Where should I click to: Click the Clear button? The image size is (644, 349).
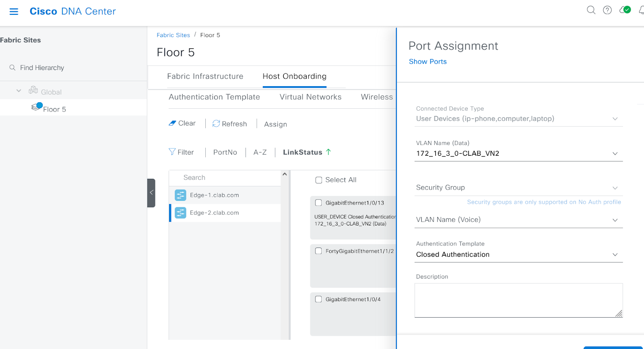click(x=182, y=123)
